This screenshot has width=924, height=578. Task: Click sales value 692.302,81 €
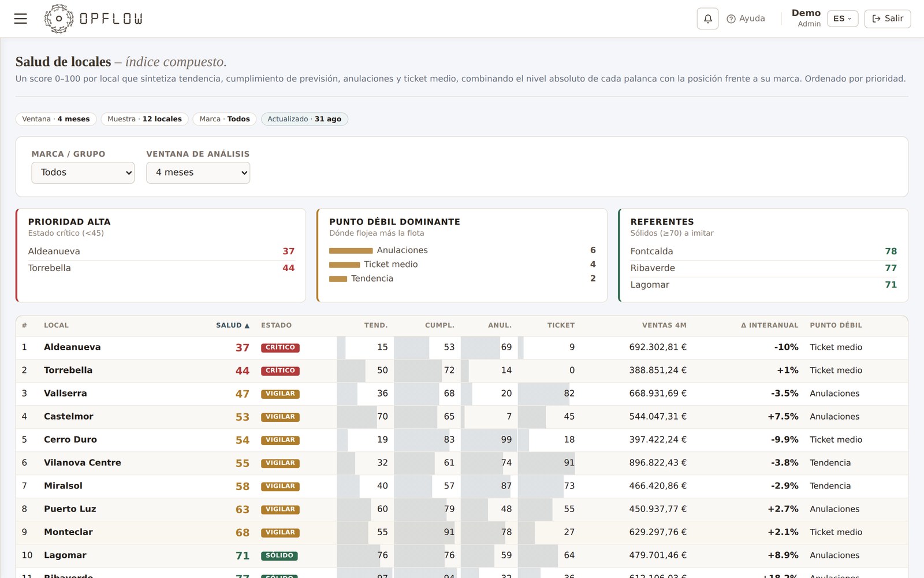tap(658, 347)
